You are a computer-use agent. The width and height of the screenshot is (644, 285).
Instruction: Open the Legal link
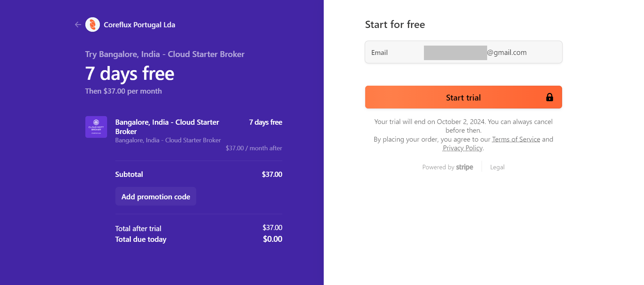click(497, 167)
